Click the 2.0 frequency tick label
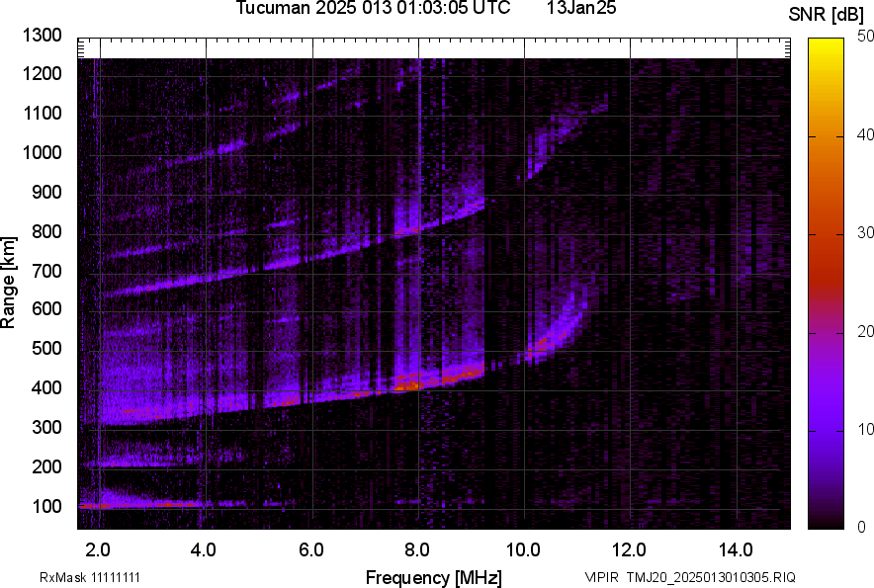This screenshot has height=588, width=874. click(98, 549)
